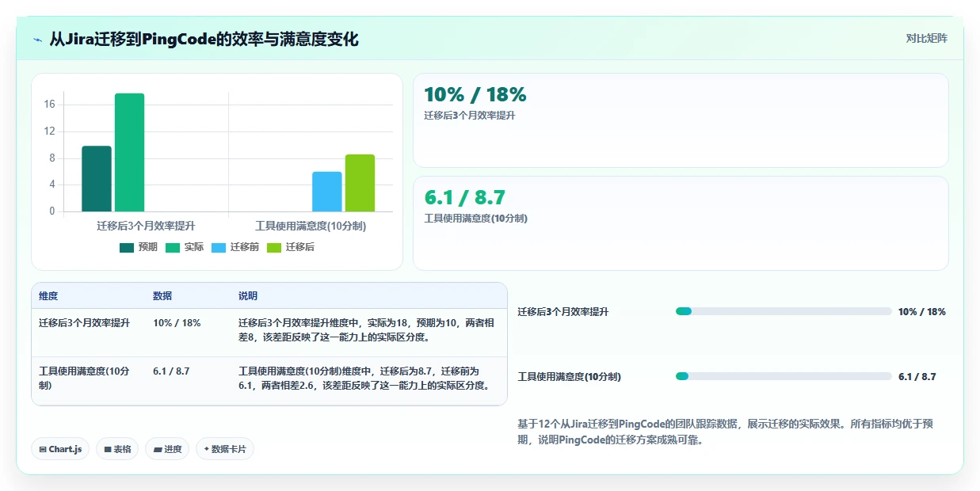Click the lime green 迁移后 bar
The height and width of the screenshot is (491, 980).
tap(360, 183)
